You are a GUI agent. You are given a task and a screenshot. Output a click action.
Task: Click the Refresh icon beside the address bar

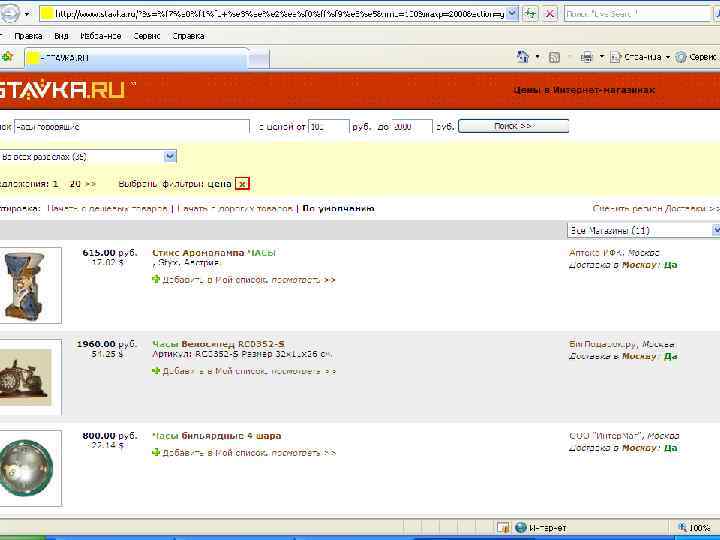point(530,14)
